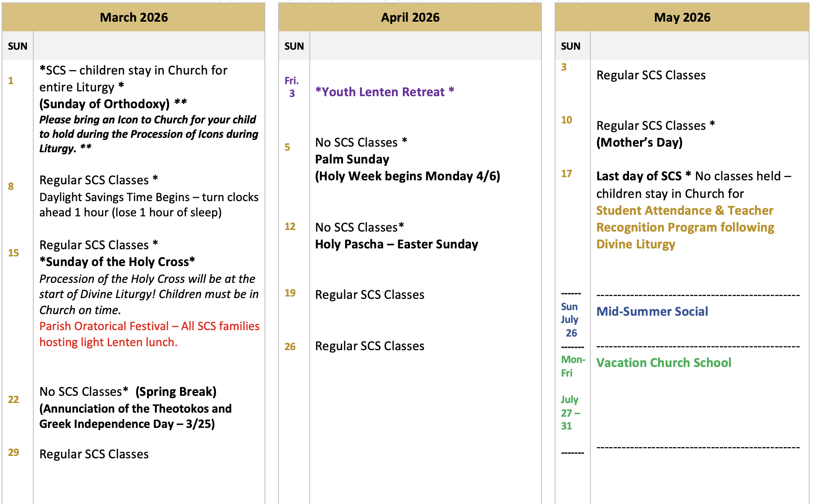Click the March 2026 header
This screenshot has width=820, height=504.
(x=133, y=17)
